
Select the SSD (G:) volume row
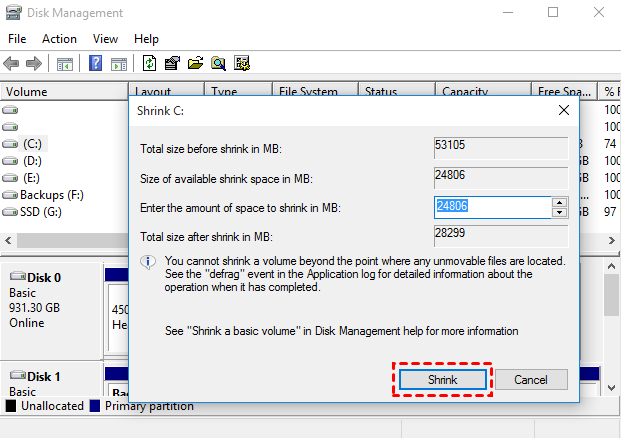[42, 212]
